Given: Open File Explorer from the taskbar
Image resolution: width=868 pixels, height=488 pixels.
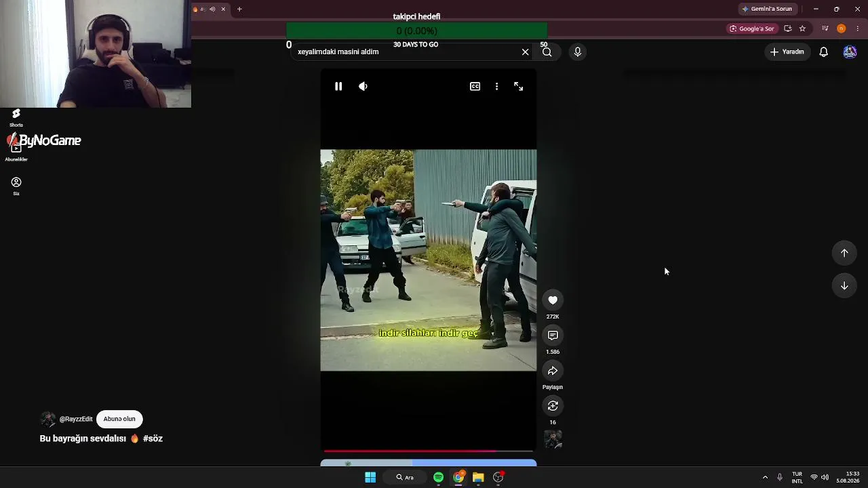Looking at the screenshot, I should pyautogui.click(x=478, y=477).
